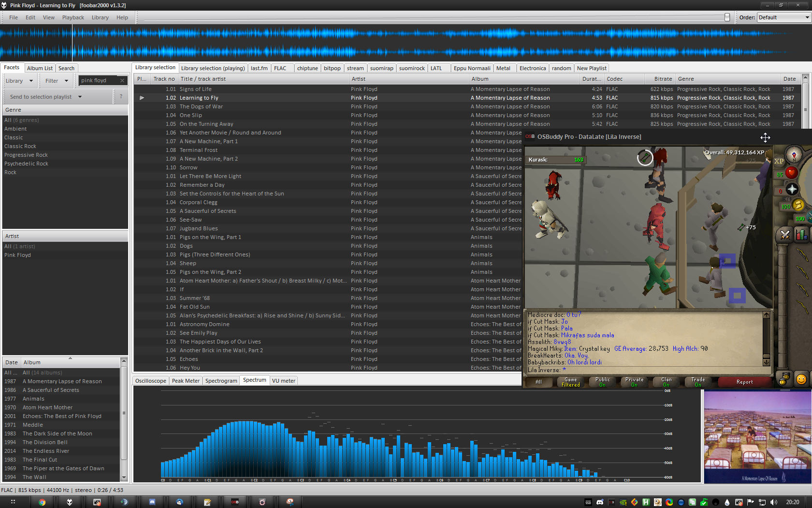This screenshot has height=508, width=812.
Task: Click the prayer orb in OSBuddy
Action: coord(792,189)
